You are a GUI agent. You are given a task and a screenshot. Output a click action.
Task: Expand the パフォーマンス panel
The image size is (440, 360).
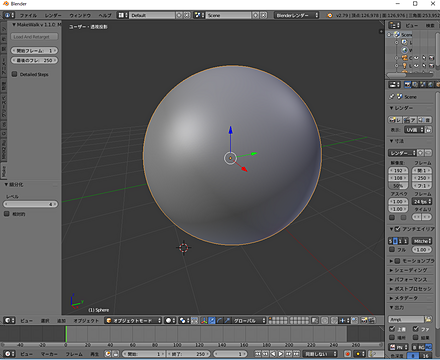coord(411,279)
